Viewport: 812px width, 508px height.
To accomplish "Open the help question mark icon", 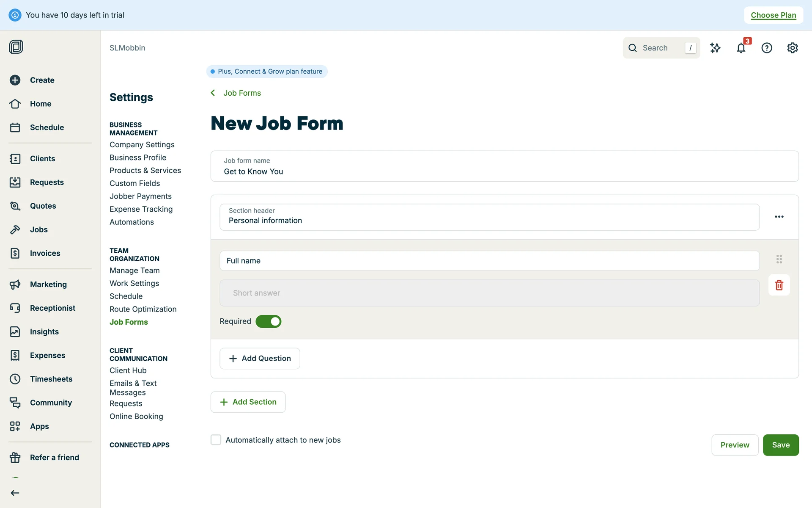I will [767, 48].
